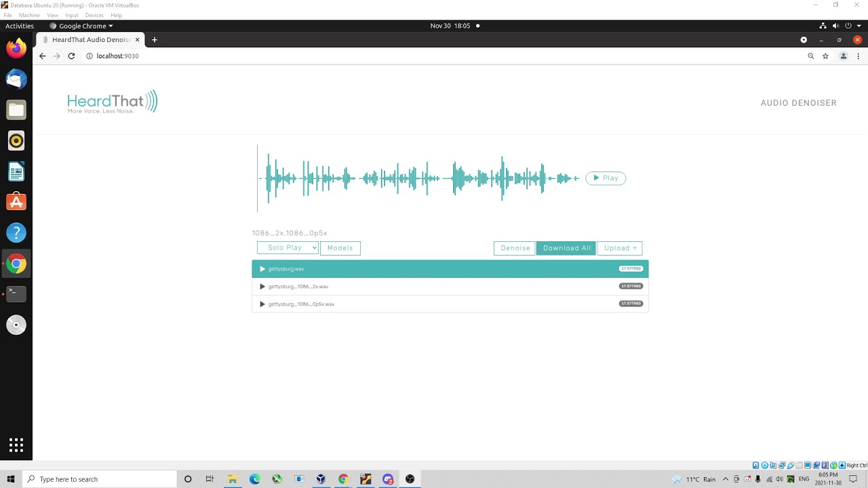Click the Denoise button
Viewport: 868px width, 488px height.
pos(515,248)
